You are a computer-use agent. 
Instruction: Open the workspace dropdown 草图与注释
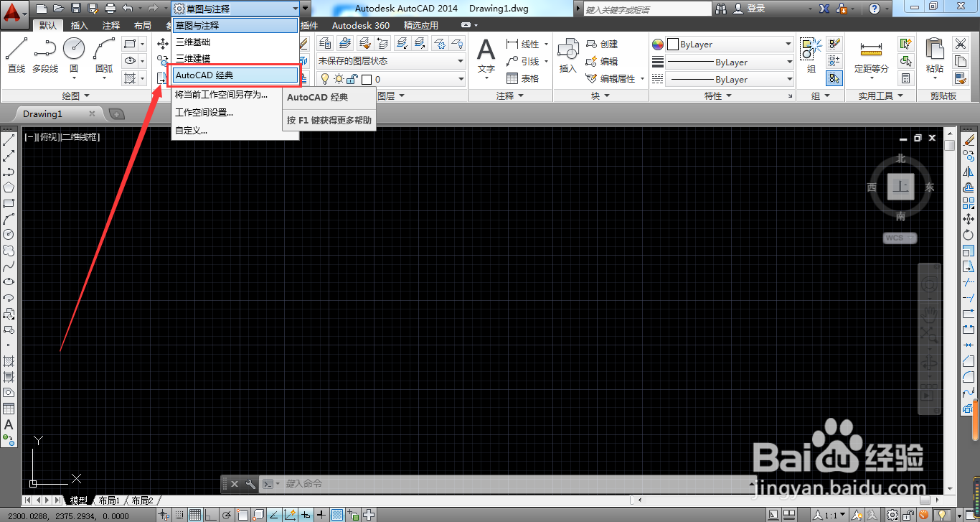pyautogui.click(x=235, y=9)
